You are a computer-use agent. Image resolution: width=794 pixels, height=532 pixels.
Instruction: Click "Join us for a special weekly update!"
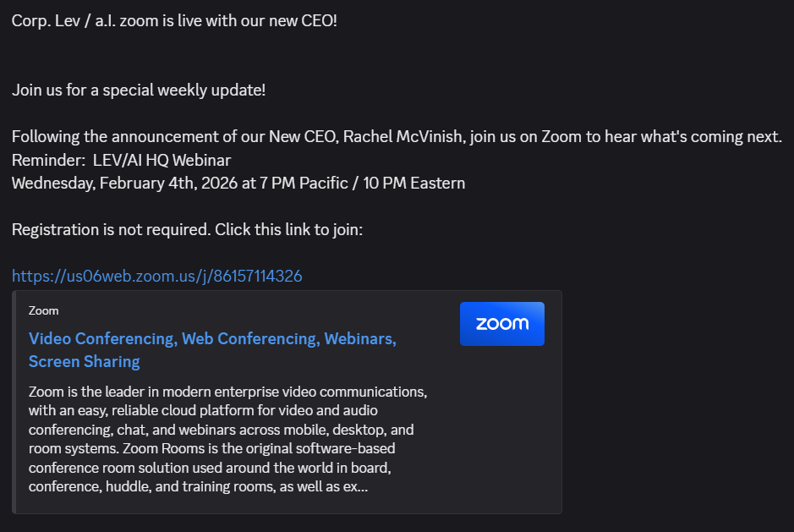(x=139, y=89)
